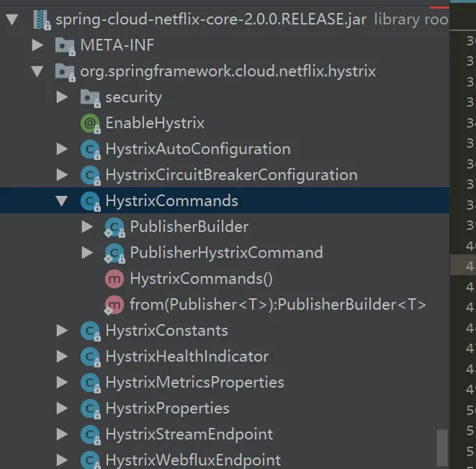This screenshot has height=469, width=476.
Task: Click the from(Publisher<T>) method icon
Action: coord(114,305)
